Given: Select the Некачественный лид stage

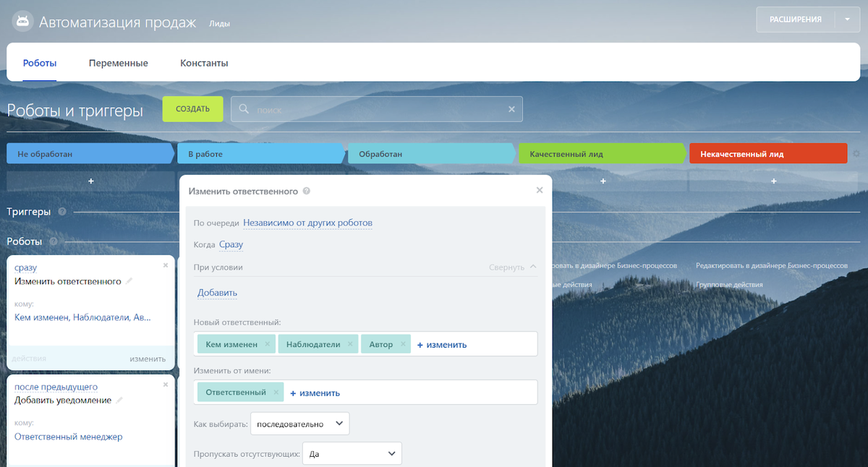Looking at the screenshot, I should pos(768,153).
